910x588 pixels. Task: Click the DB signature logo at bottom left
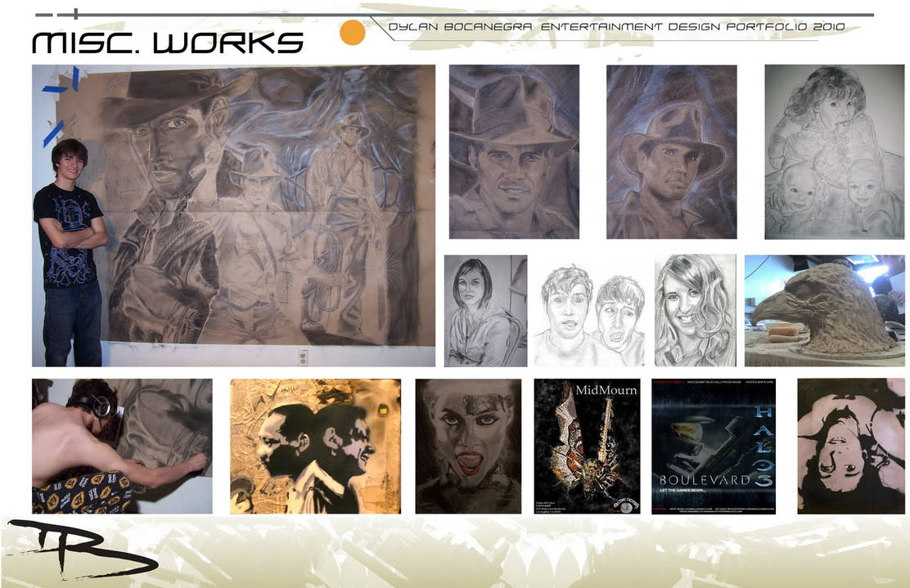point(81,549)
